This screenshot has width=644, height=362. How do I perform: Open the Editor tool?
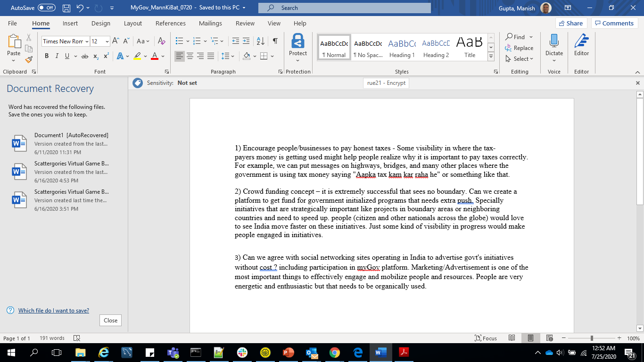click(581, 45)
